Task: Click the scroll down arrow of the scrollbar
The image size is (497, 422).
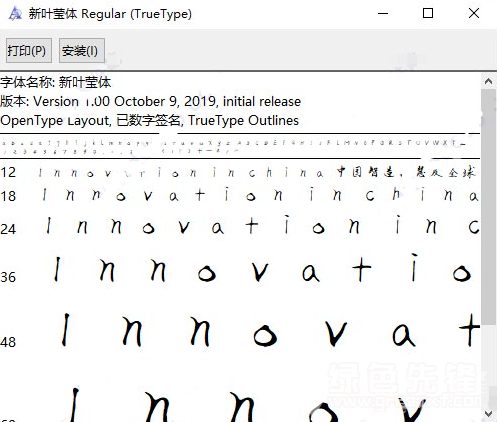Action: pyautogui.click(x=489, y=414)
